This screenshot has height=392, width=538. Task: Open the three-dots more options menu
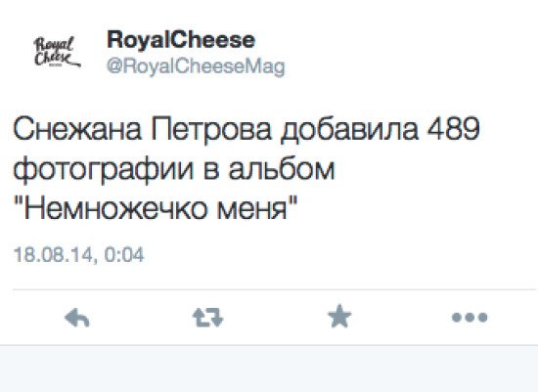pyautogui.click(x=470, y=318)
